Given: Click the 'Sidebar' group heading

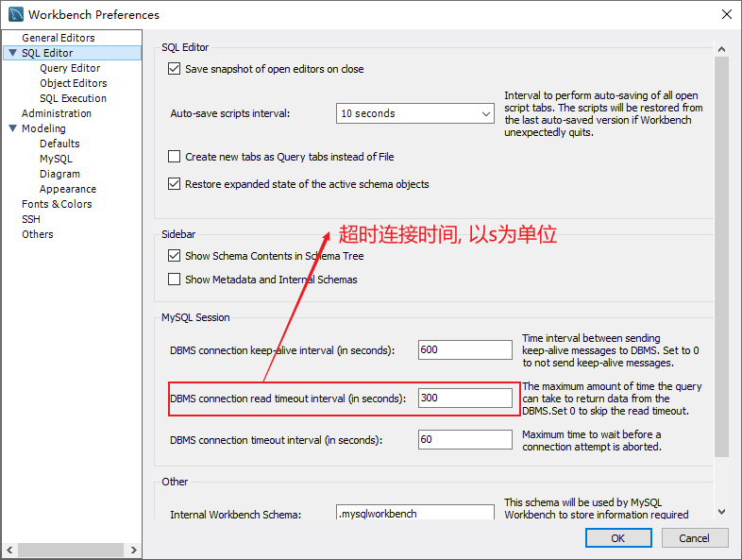Looking at the screenshot, I should (178, 234).
